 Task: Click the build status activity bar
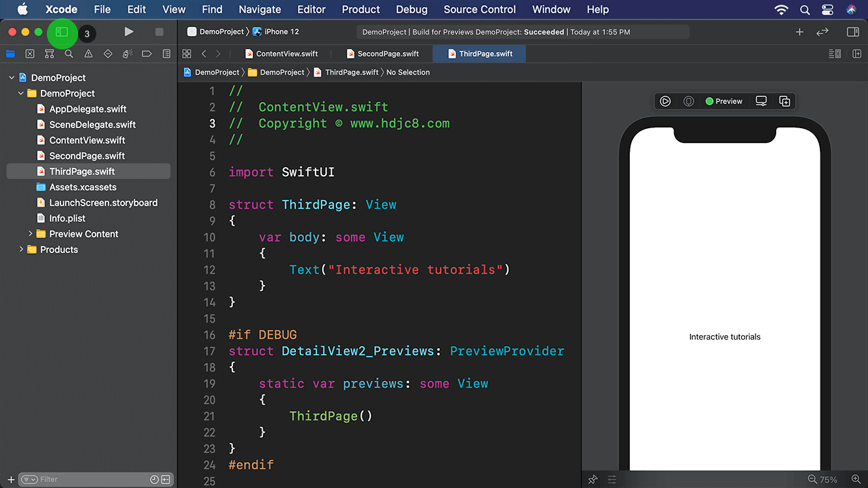[x=523, y=32]
